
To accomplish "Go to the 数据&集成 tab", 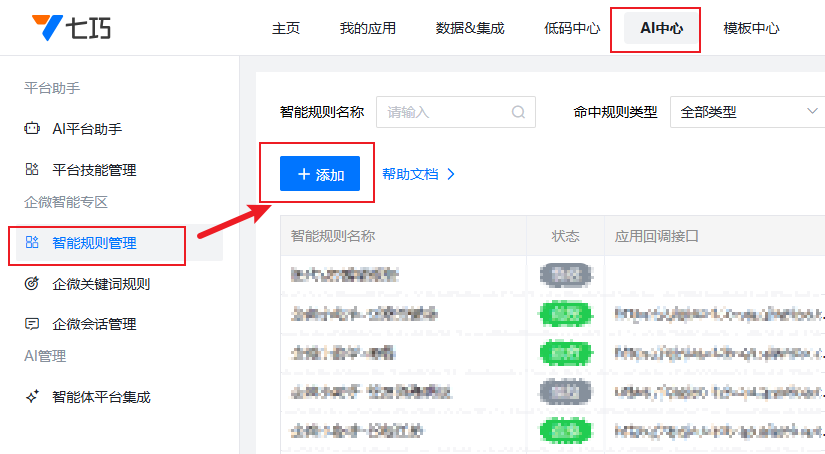I will click(x=469, y=28).
